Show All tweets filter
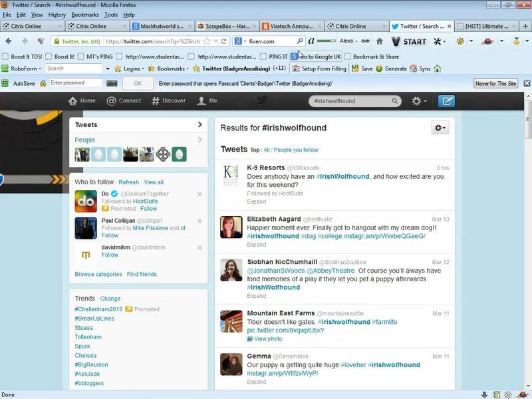Screen dimensions: 532x399 pyautogui.click(x=267, y=150)
